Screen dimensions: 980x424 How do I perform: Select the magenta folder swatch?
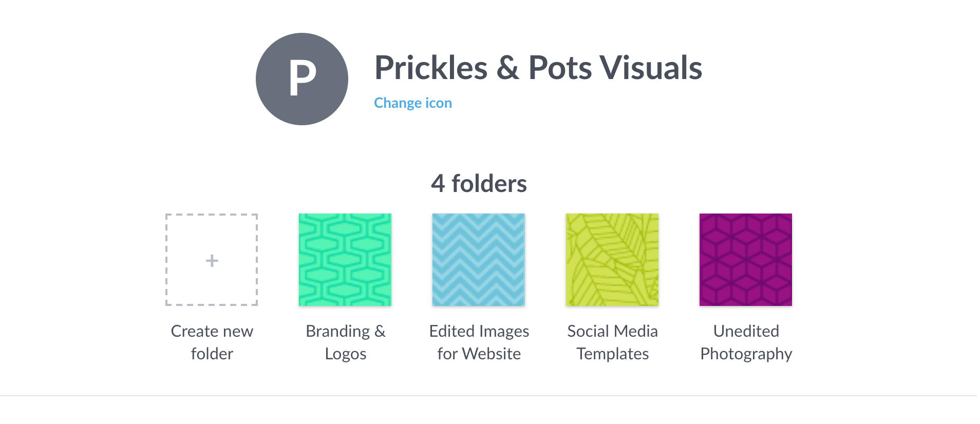click(x=746, y=260)
